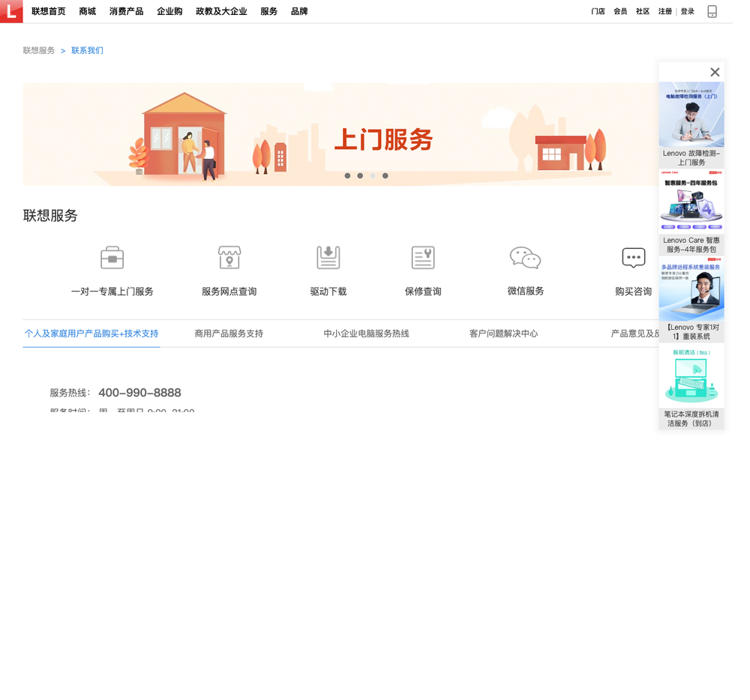Click the 服务 navigation item

268,11
